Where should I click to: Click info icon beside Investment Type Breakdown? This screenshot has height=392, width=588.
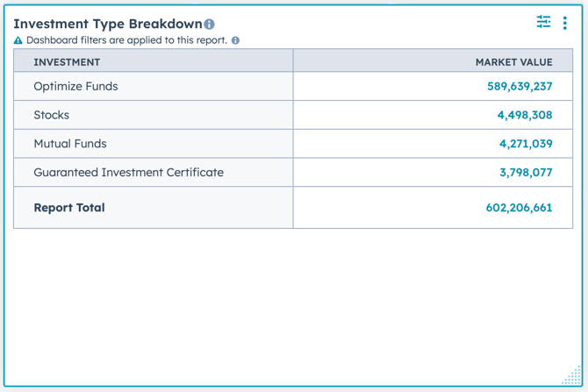click(x=210, y=25)
